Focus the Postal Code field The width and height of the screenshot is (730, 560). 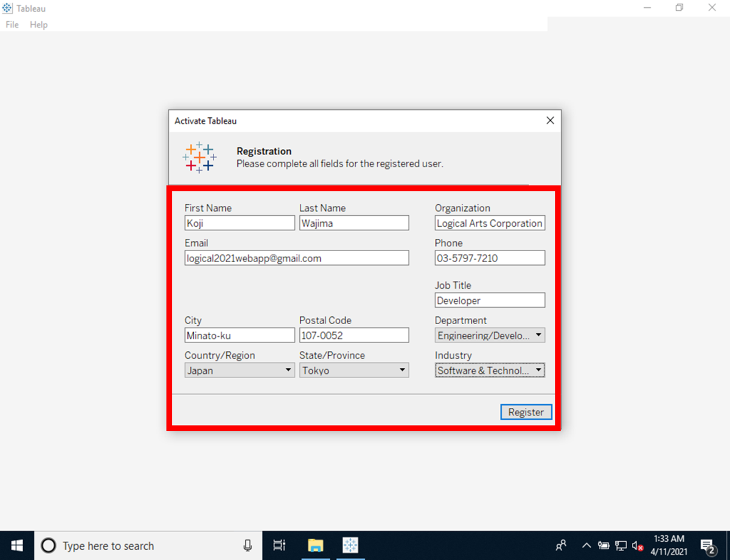(354, 335)
